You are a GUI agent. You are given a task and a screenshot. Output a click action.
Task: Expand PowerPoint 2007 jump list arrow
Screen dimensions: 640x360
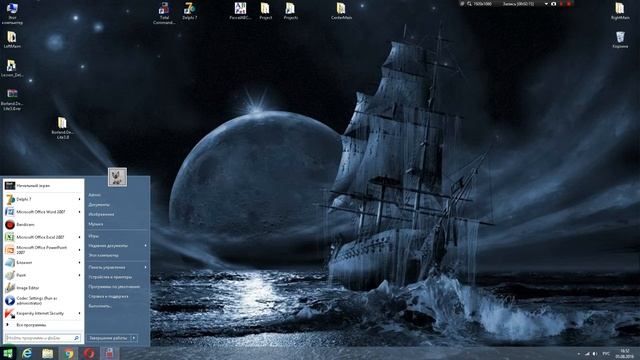(x=80, y=250)
